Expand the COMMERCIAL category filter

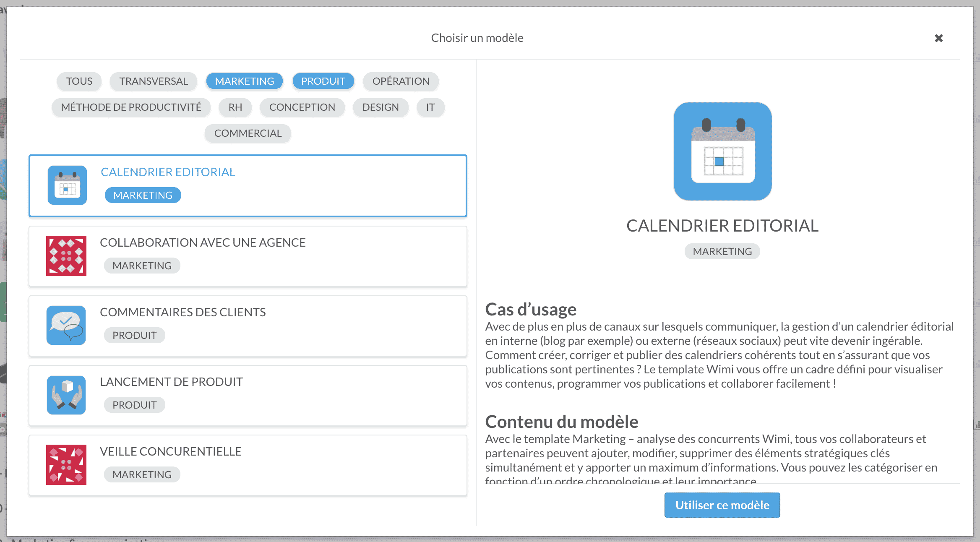(248, 132)
